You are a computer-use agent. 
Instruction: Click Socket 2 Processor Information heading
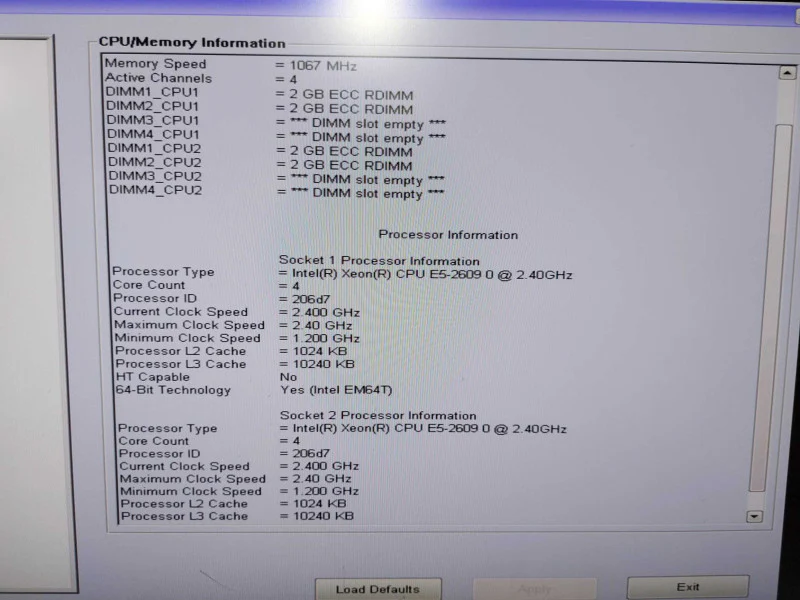tap(378, 415)
